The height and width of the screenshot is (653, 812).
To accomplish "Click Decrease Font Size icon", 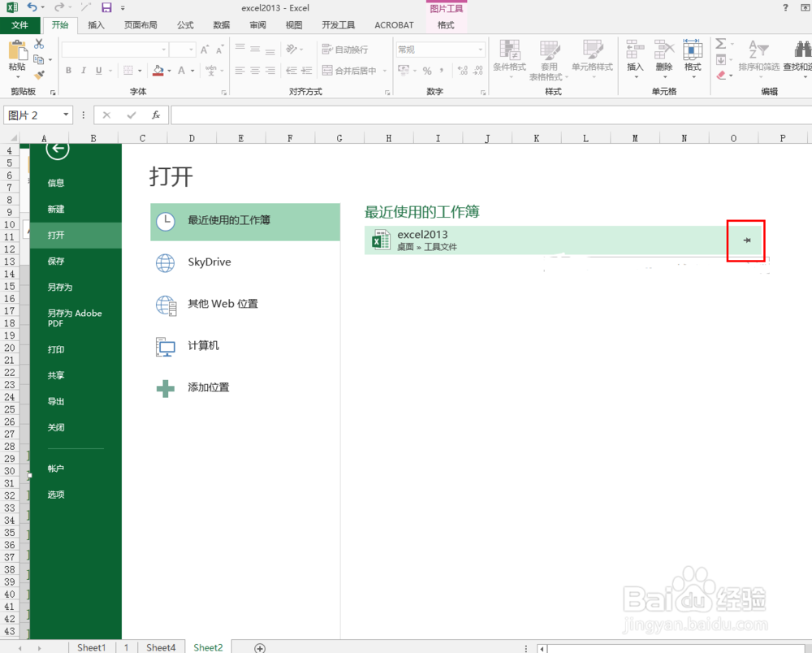I will 219,50.
